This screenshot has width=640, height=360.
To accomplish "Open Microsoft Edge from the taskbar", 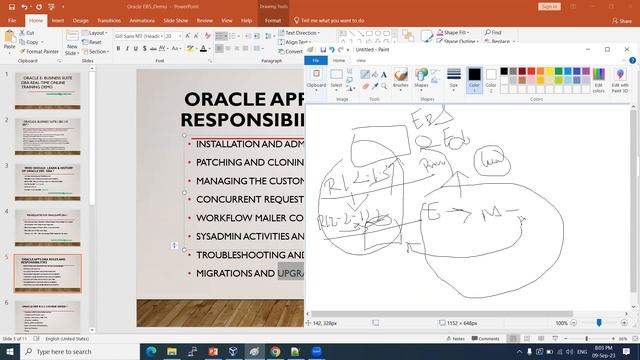I will pyautogui.click(x=151, y=351).
